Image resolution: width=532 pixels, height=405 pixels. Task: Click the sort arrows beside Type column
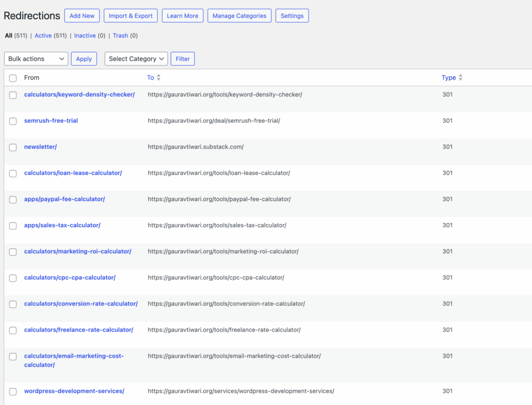[x=460, y=77]
